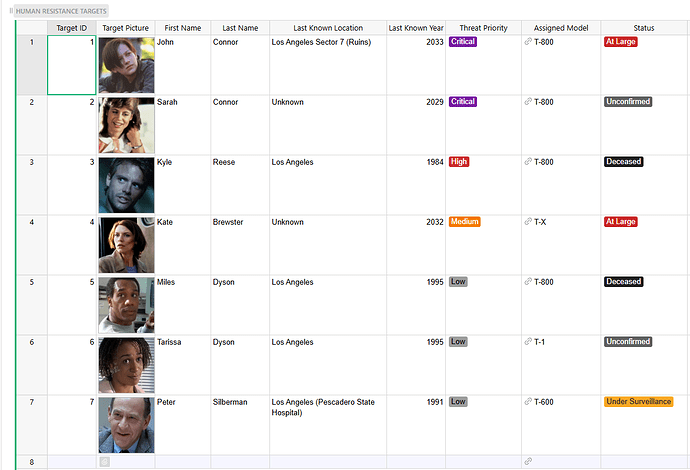
Task: Open John Connor's target picture
Action: point(126,65)
